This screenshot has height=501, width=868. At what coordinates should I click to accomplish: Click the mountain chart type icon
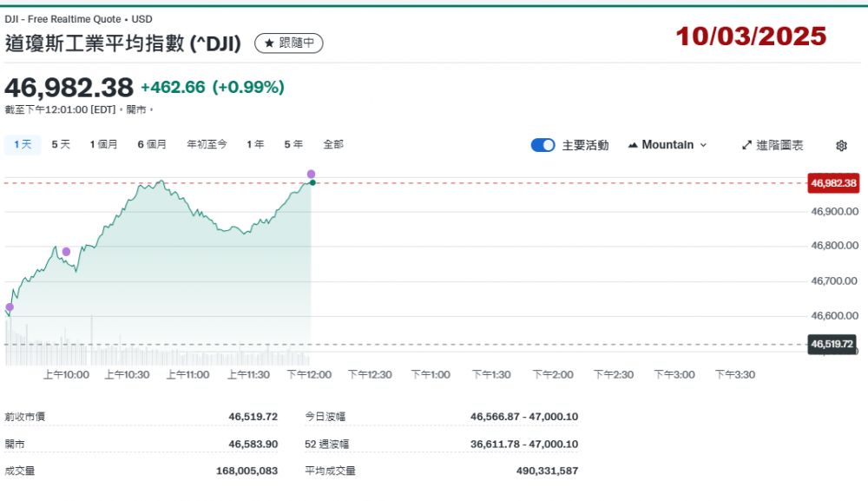tap(632, 145)
